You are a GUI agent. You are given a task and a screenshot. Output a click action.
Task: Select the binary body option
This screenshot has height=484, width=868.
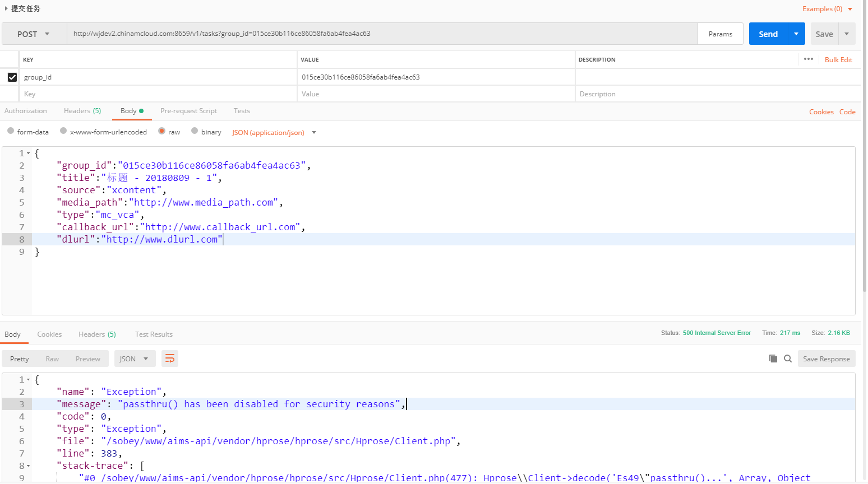195,131
